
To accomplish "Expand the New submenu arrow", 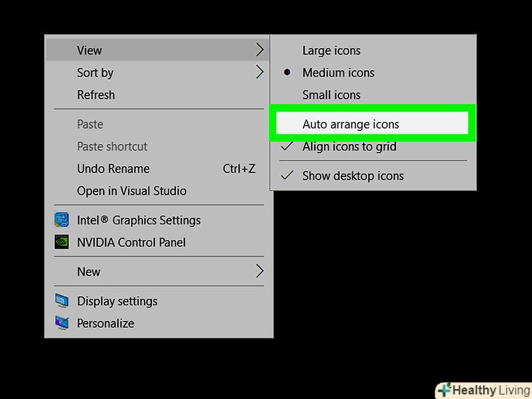I will pos(259,272).
